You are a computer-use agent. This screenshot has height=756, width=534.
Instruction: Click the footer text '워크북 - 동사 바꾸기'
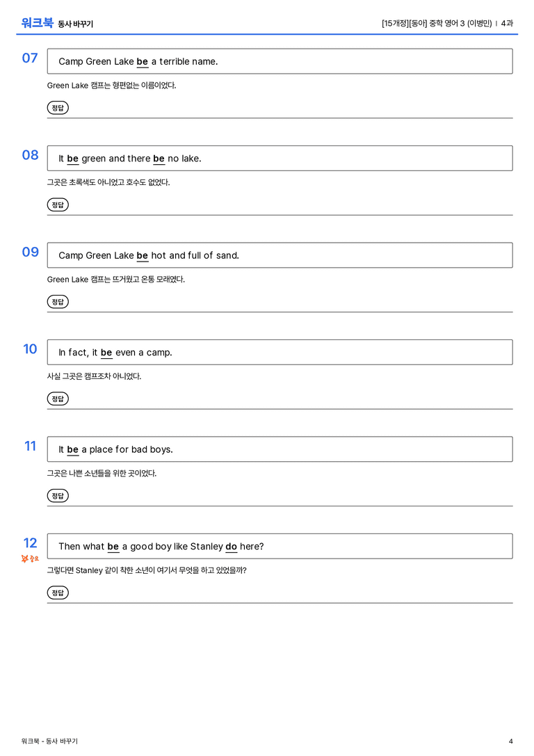click(x=49, y=741)
